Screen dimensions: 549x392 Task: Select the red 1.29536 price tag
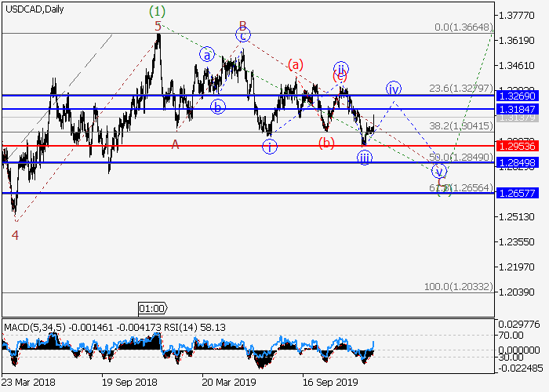tap(518, 146)
